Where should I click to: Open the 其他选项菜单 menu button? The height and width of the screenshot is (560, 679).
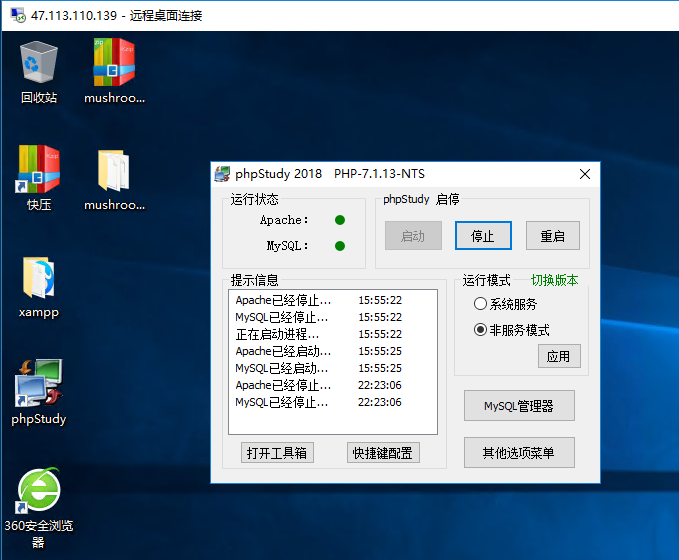(x=519, y=453)
